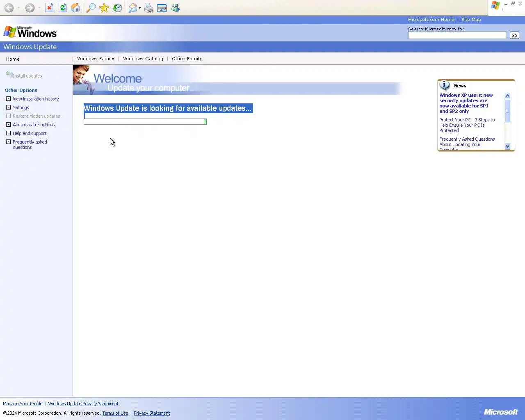Click the Windows Update banner title
Viewport: 525px width, 420px height.
coord(30,47)
